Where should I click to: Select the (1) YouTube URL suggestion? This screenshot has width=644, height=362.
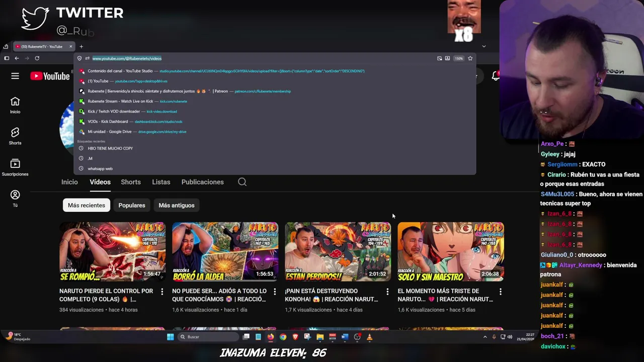click(x=275, y=81)
